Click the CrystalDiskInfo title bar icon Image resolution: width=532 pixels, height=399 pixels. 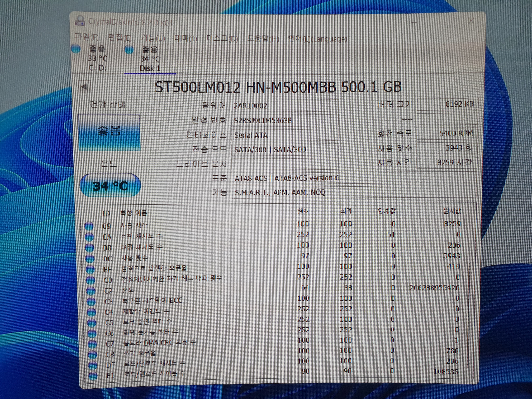pyautogui.click(x=80, y=21)
